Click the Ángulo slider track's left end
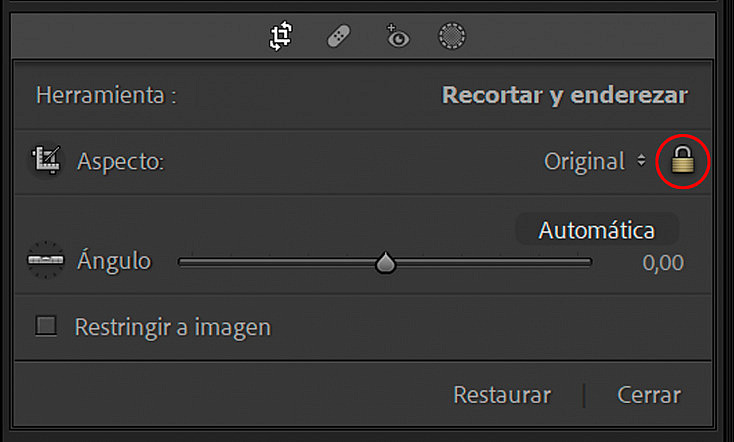Viewport: 734px width, 442px height. pyautogui.click(x=184, y=262)
